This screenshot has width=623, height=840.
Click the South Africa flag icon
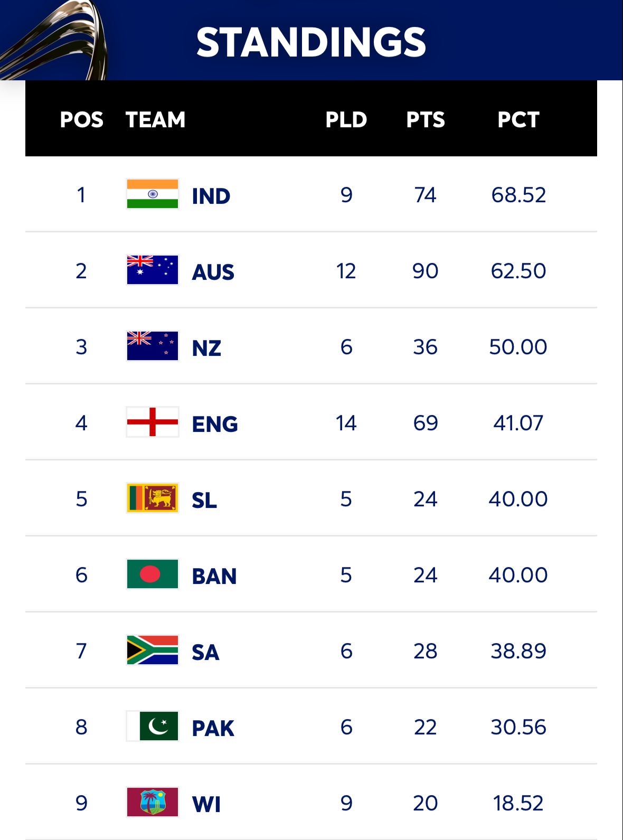click(153, 650)
